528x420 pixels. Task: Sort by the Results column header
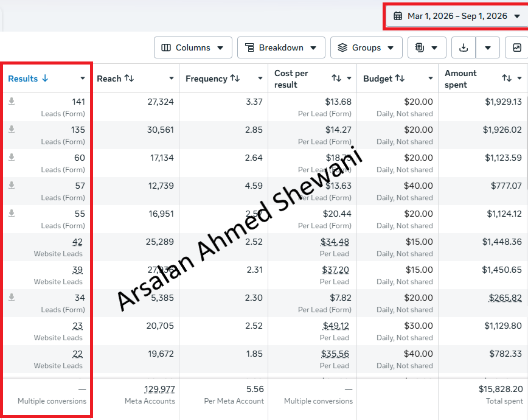coord(28,79)
